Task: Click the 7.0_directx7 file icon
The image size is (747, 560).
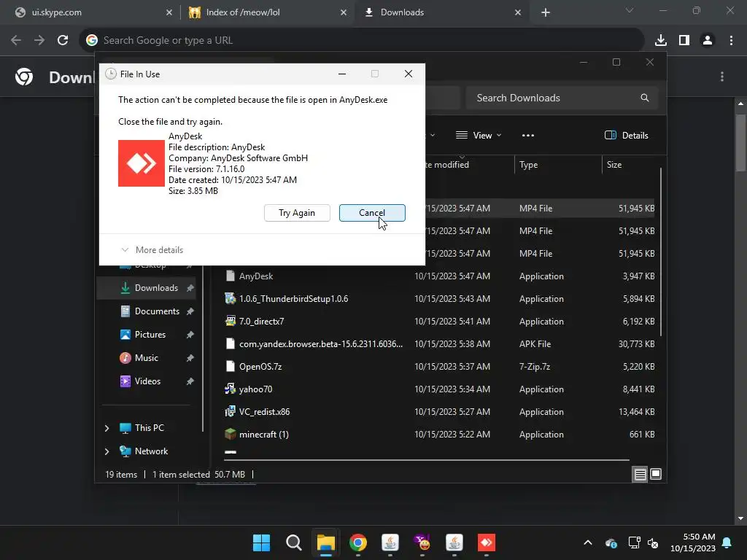Action: (x=230, y=322)
